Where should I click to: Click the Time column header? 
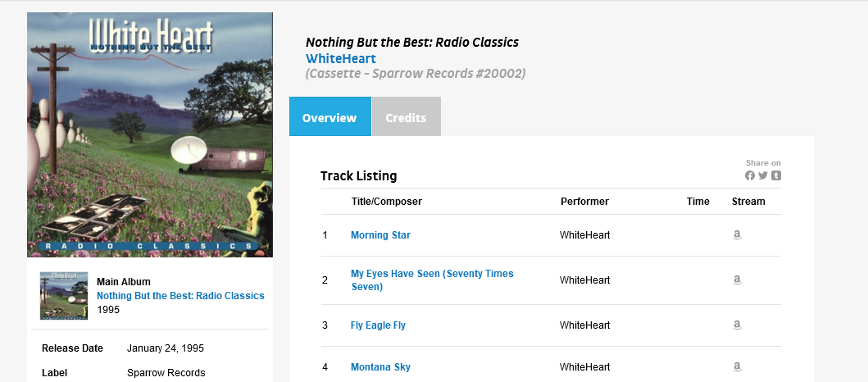[x=698, y=202]
